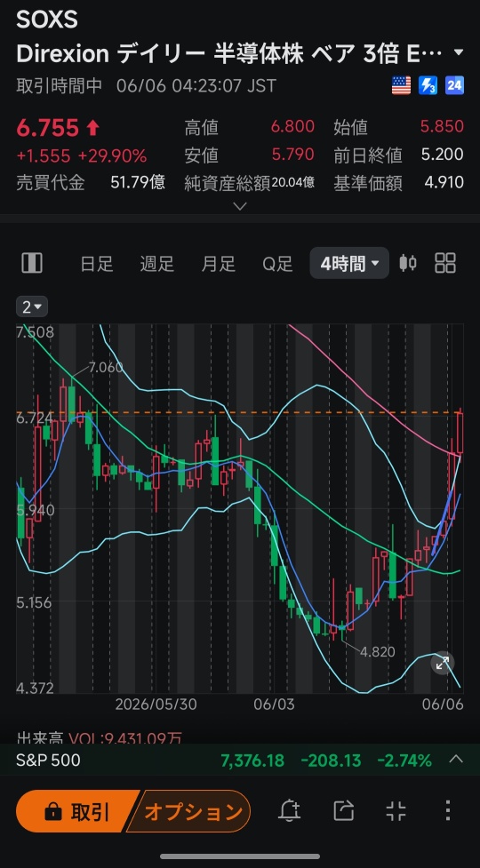Tap the US flag market icon
The image size is (480, 868).
(x=402, y=85)
